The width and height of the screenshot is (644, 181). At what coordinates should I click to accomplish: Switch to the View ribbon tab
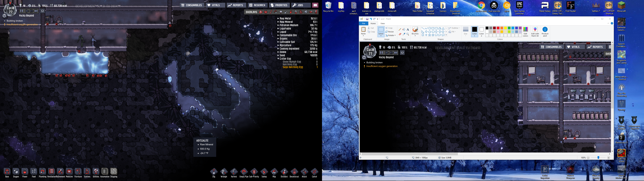[383, 23]
